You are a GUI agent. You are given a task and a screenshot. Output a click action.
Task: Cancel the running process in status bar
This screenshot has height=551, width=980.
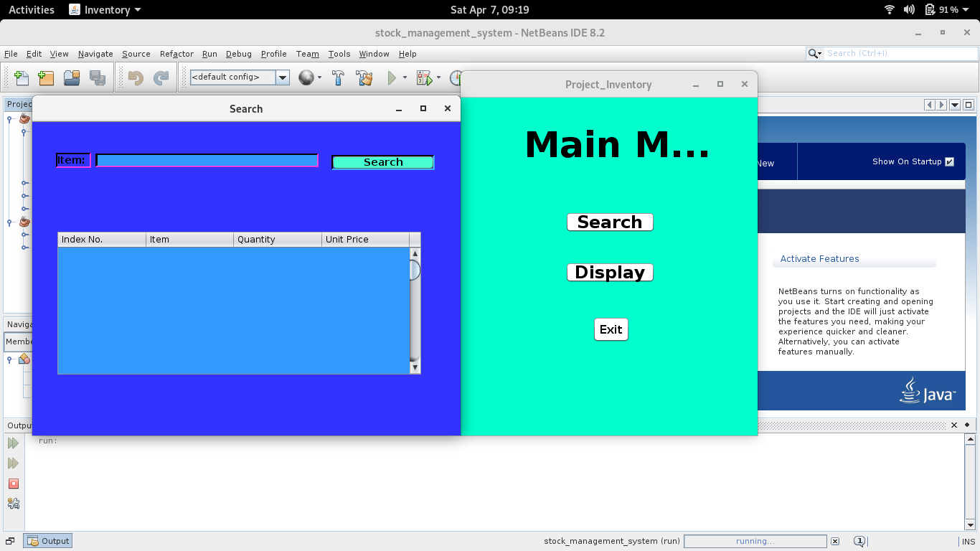click(834, 541)
